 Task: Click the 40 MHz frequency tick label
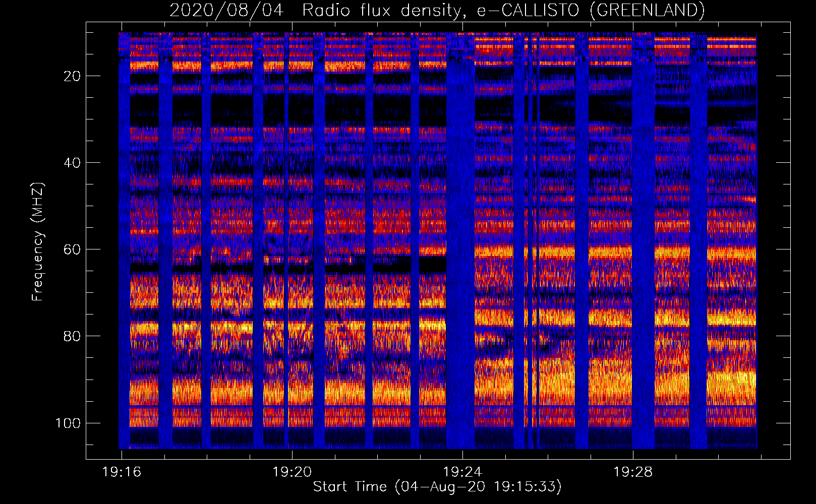tap(72, 163)
